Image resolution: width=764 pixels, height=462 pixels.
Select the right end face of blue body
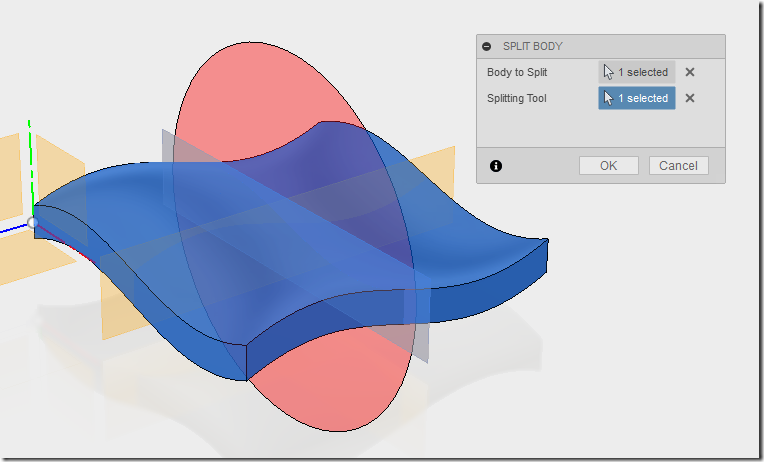548,256
